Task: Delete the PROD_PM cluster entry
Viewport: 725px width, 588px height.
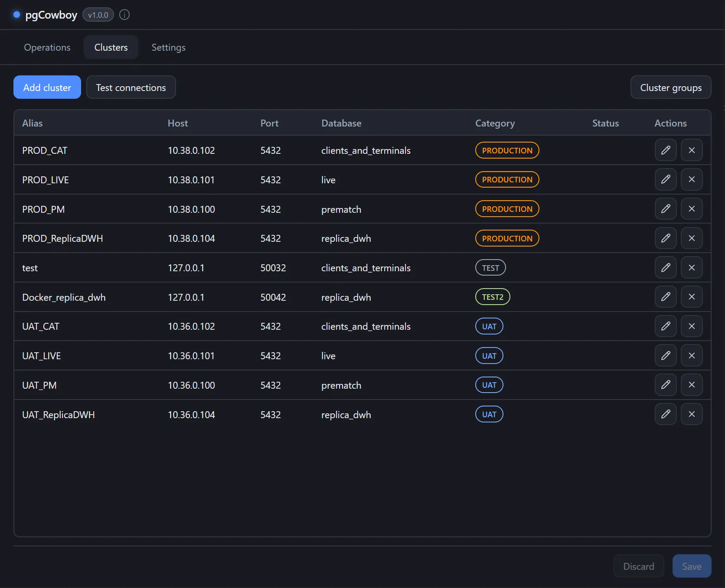Action: tap(692, 209)
